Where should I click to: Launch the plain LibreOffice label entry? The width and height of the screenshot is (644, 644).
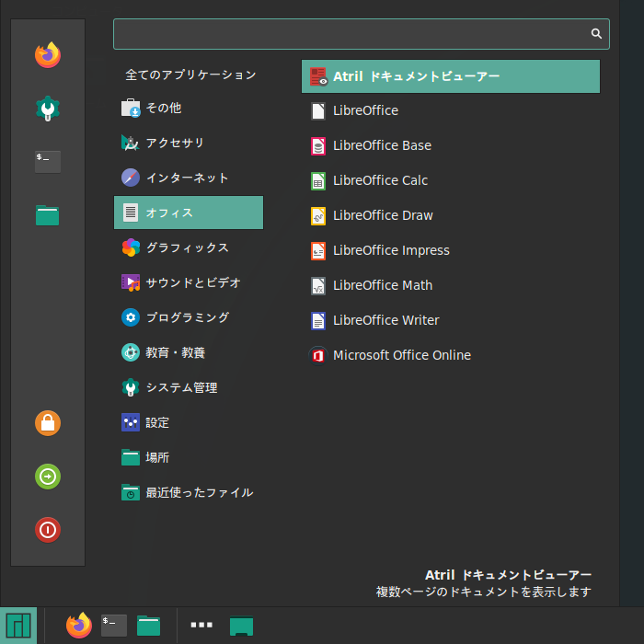point(365,110)
